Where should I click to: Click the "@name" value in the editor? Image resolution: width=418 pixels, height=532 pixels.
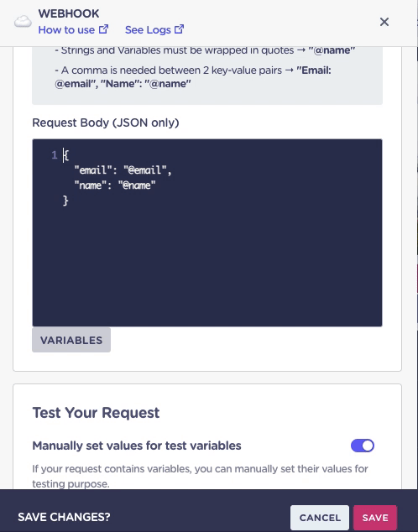(x=137, y=185)
